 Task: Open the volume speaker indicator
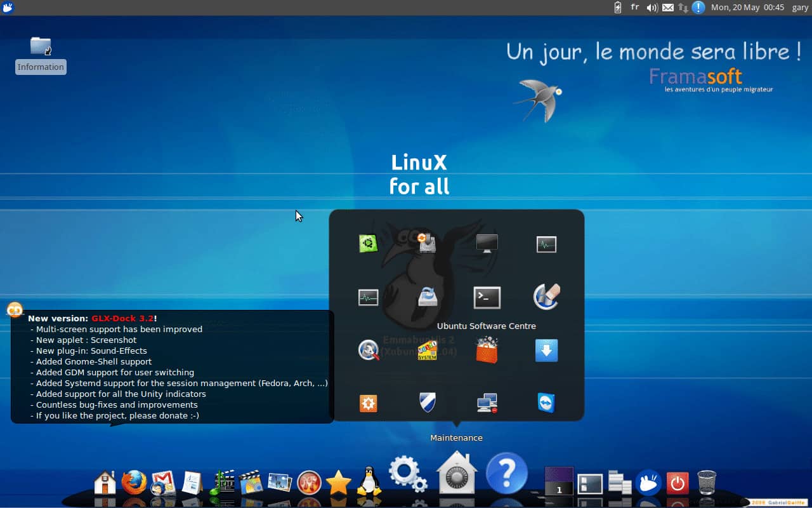click(x=652, y=8)
